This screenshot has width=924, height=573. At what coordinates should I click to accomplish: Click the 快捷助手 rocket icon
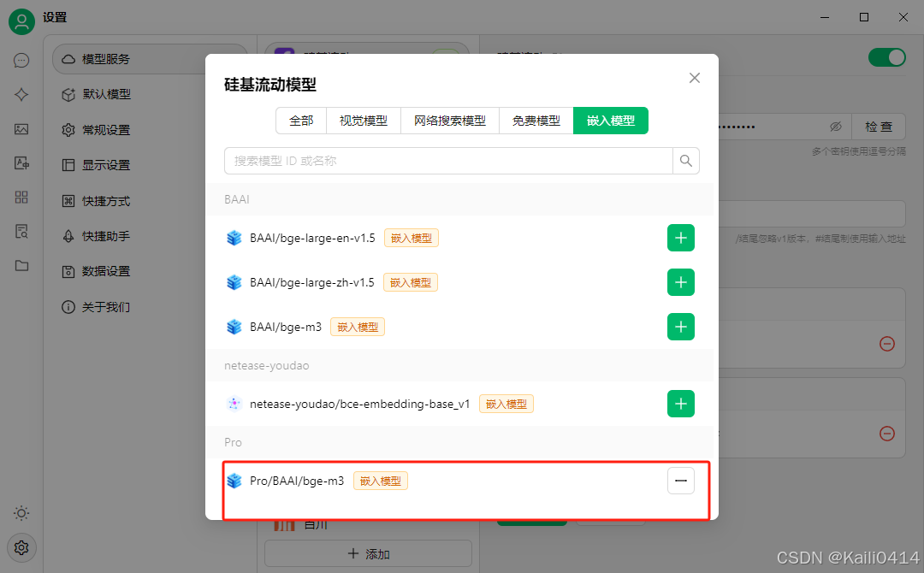[x=68, y=236]
